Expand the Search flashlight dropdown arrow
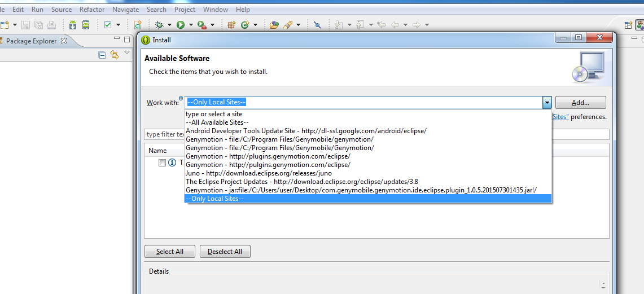The height and width of the screenshot is (294, 644). tap(298, 25)
